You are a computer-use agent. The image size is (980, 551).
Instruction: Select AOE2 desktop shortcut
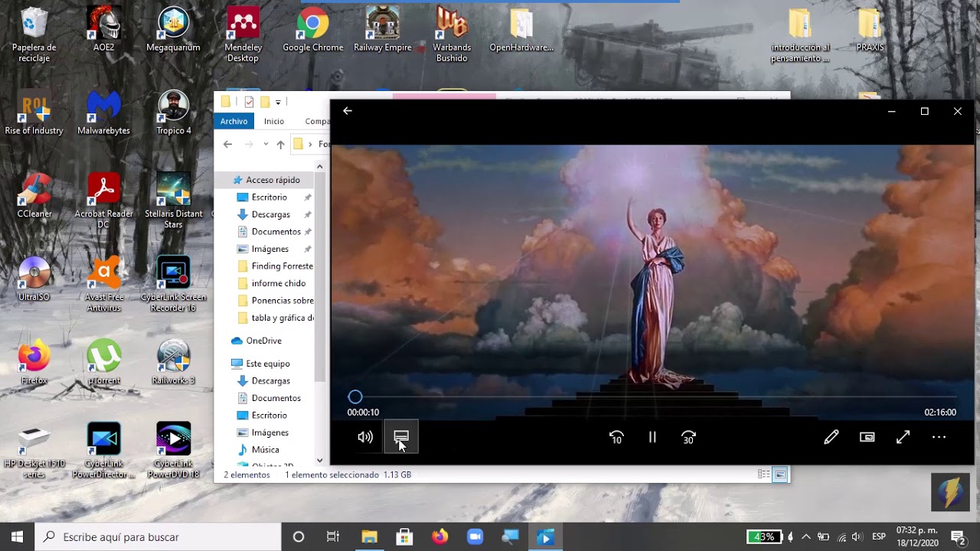(x=103, y=31)
